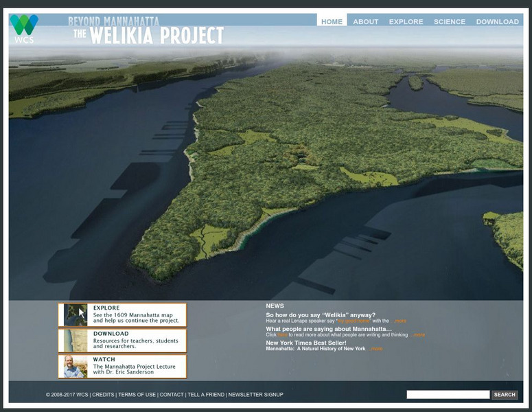Click the orange 'here' link
This screenshot has height=412, width=532.
[x=282, y=334]
